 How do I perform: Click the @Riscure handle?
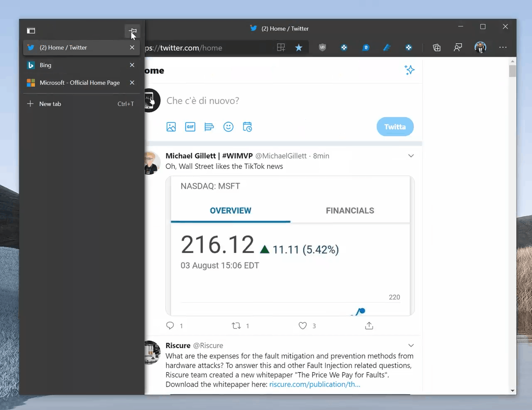click(208, 346)
